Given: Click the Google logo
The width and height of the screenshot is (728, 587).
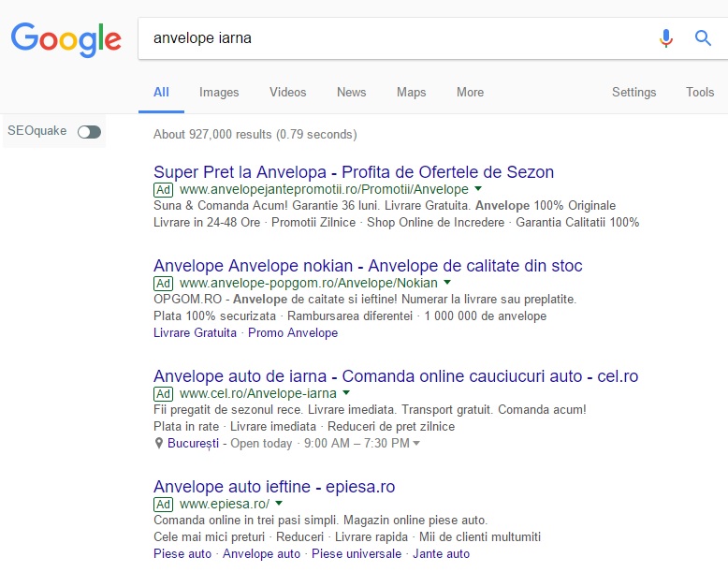Looking at the screenshot, I should coord(66,38).
